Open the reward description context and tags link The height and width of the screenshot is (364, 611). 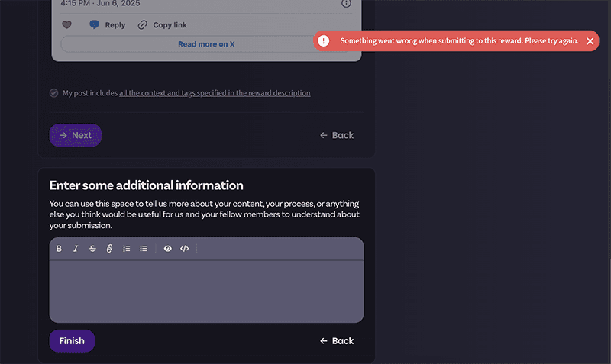click(215, 93)
